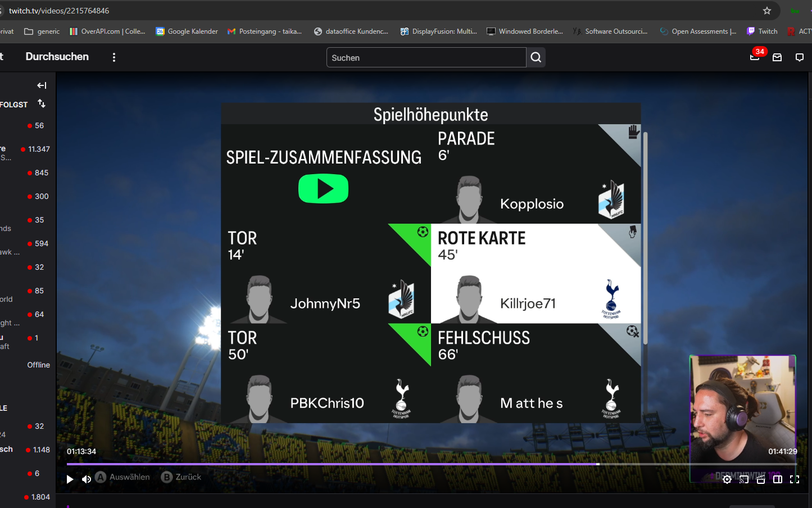Image resolution: width=812 pixels, height=508 pixels.
Task: Click the Tottenham crest in the Fehlschuss 66' tile
Action: 611,398
